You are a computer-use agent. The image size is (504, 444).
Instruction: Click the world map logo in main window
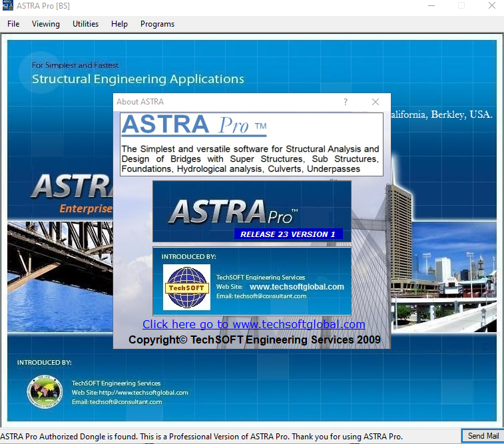coord(44,392)
